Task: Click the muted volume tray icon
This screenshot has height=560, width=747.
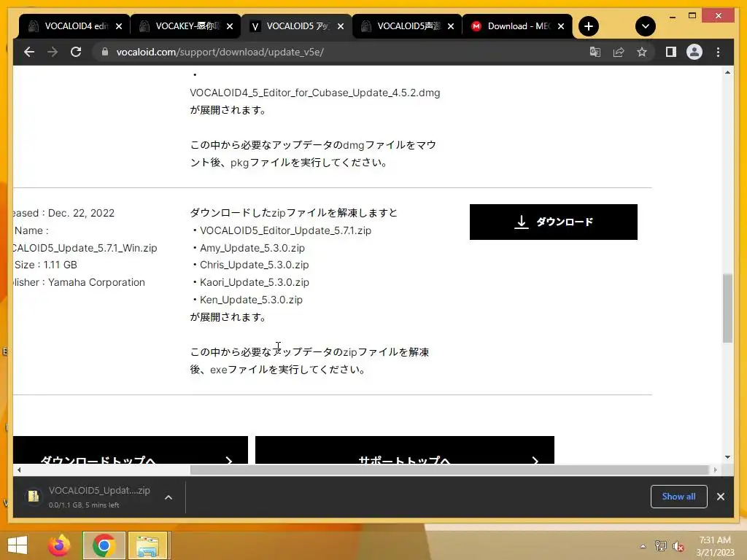Action: point(678,546)
